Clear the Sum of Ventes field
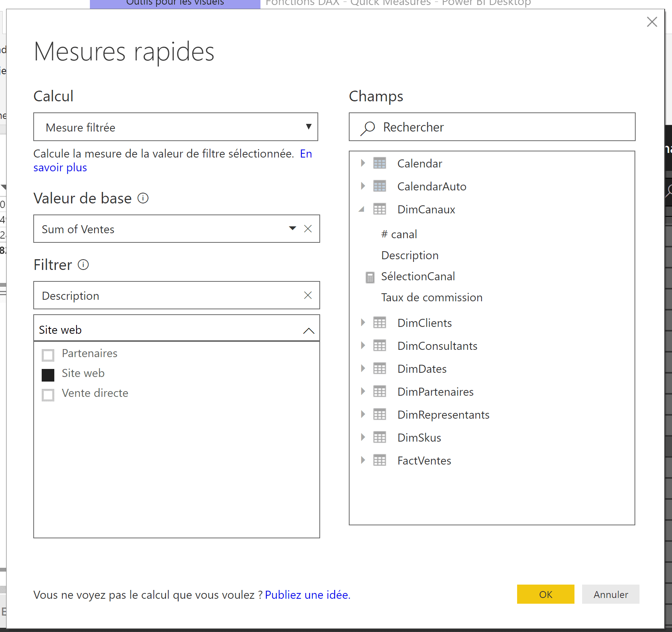Image resolution: width=672 pixels, height=632 pixels. pyautogui.click(x=308, y=229)
